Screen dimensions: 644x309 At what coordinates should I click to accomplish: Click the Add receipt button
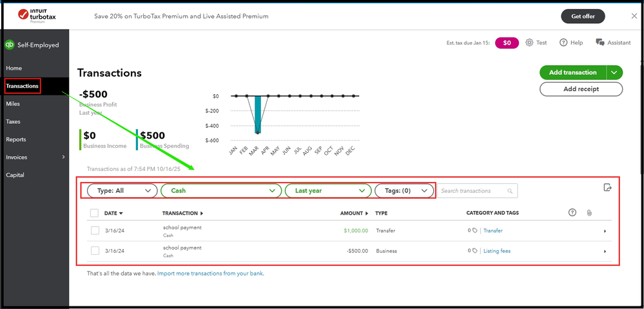tap(581, 89)
